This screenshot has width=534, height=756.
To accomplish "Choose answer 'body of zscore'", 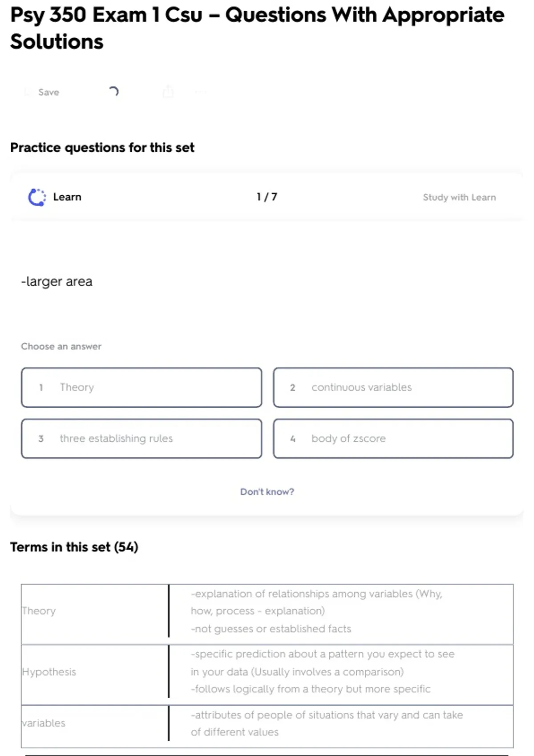I will 393,438.
